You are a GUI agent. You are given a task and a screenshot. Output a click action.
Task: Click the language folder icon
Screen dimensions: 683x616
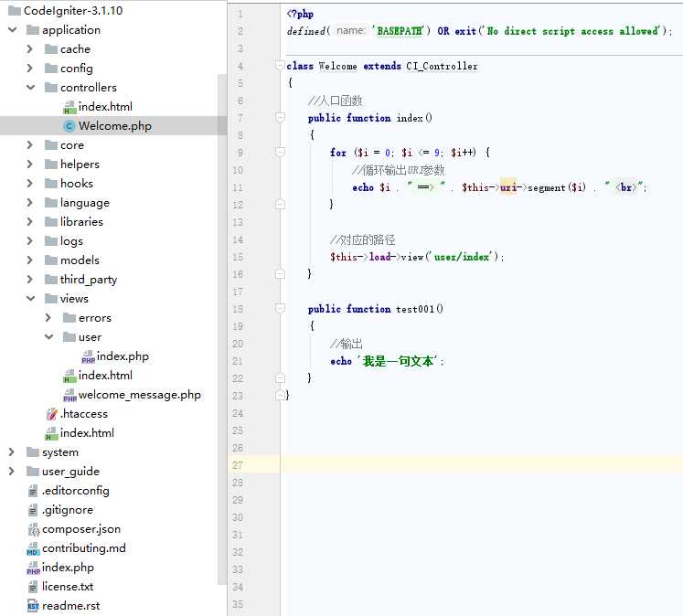pyautogui.click(x=51, y=202)
